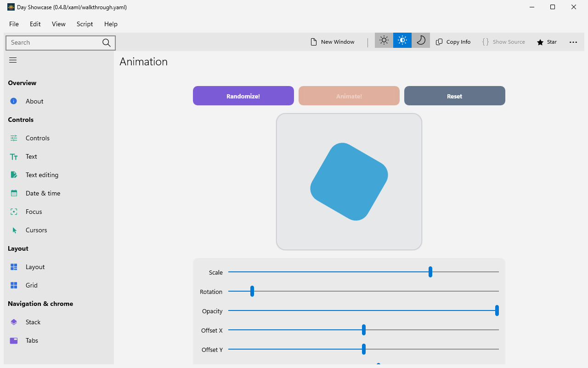Click the Animation page title
Screen dimensions: 588x368
144,62
